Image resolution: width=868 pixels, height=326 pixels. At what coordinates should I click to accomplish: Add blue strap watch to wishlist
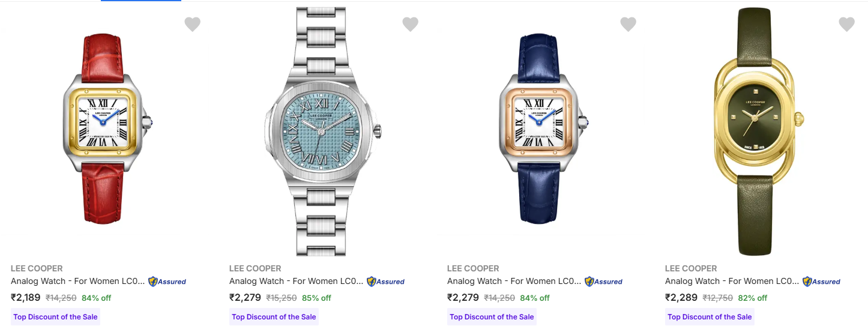pyautogui.click(x=628, y=24)
